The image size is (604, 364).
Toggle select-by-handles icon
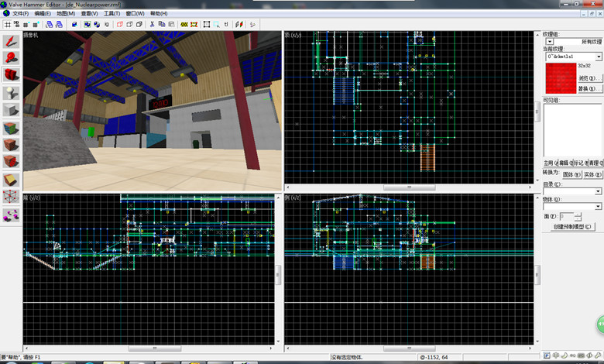pyautogui.click(x=207, y=25)
